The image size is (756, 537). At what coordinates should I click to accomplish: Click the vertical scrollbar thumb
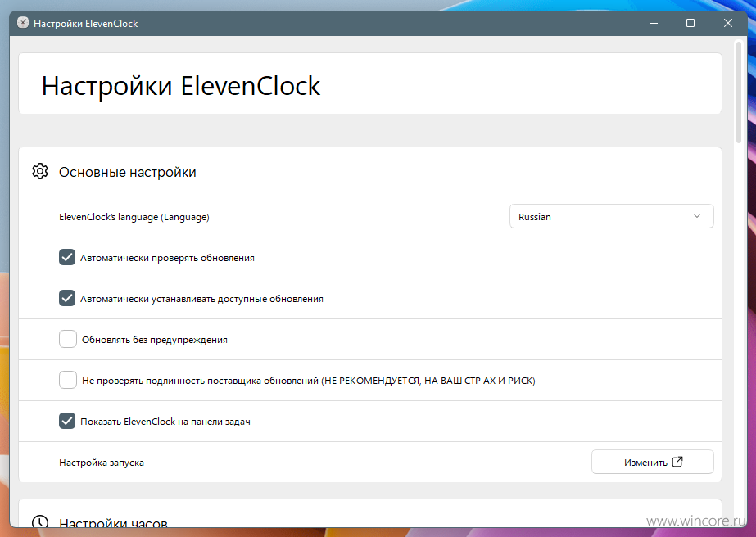(738, 92)
